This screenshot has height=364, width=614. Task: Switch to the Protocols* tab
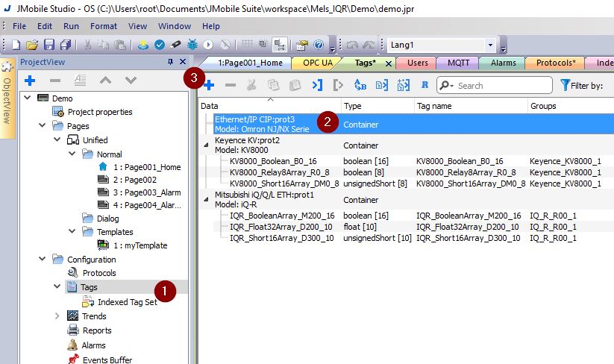click(x=556, y=63)
